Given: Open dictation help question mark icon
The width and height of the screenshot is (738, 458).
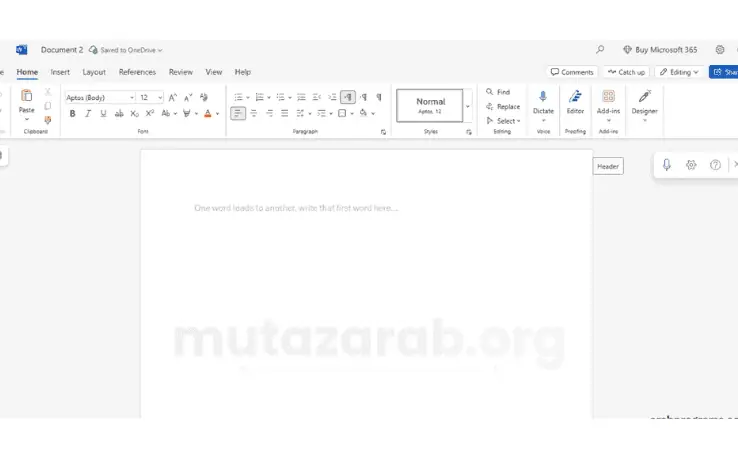Looking at the screenshot, I should 715,165.
